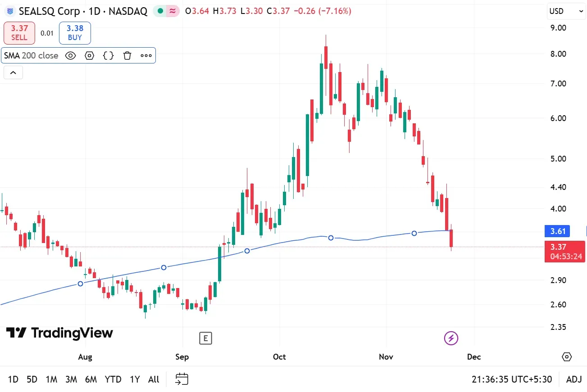Collapse the indicator legend chevron
This screenshot has width=587, height=392.
[13, 72]
